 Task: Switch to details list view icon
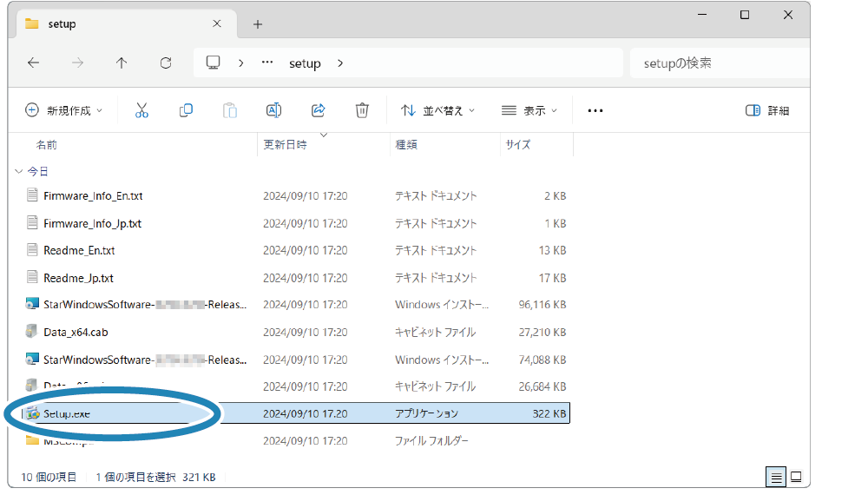[776, 477]
